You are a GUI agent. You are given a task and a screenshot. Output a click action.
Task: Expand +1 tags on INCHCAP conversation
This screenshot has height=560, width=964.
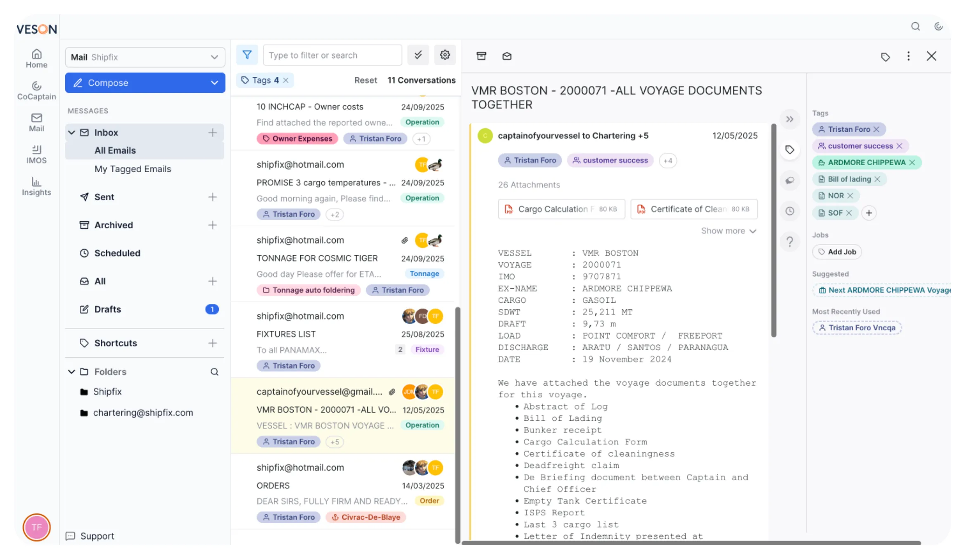[x=421, y=139]
